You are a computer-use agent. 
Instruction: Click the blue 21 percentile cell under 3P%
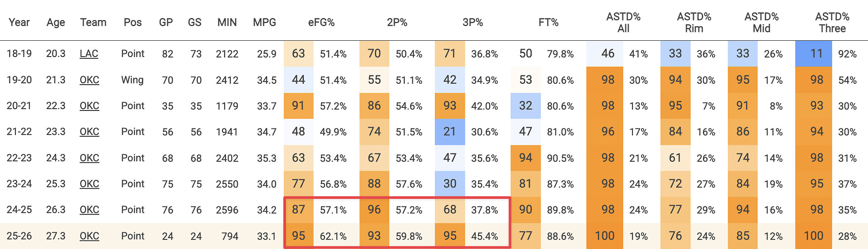pyautogui.click(x=449, y=132)
